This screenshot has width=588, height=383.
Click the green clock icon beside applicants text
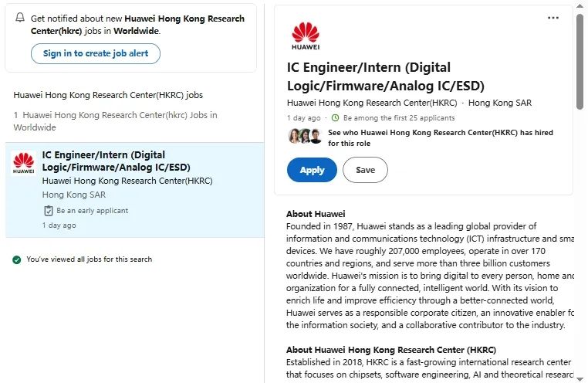click(x=335, y=118)
